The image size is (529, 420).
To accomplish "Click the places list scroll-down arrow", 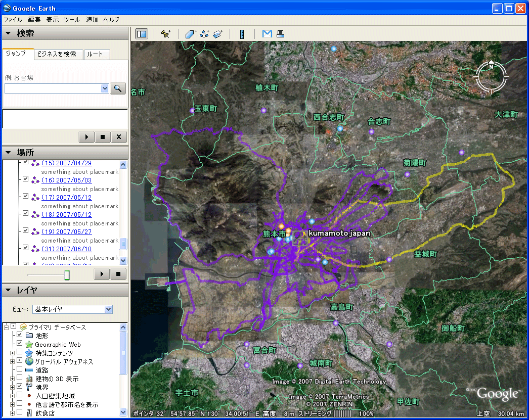I will [123, 260].
